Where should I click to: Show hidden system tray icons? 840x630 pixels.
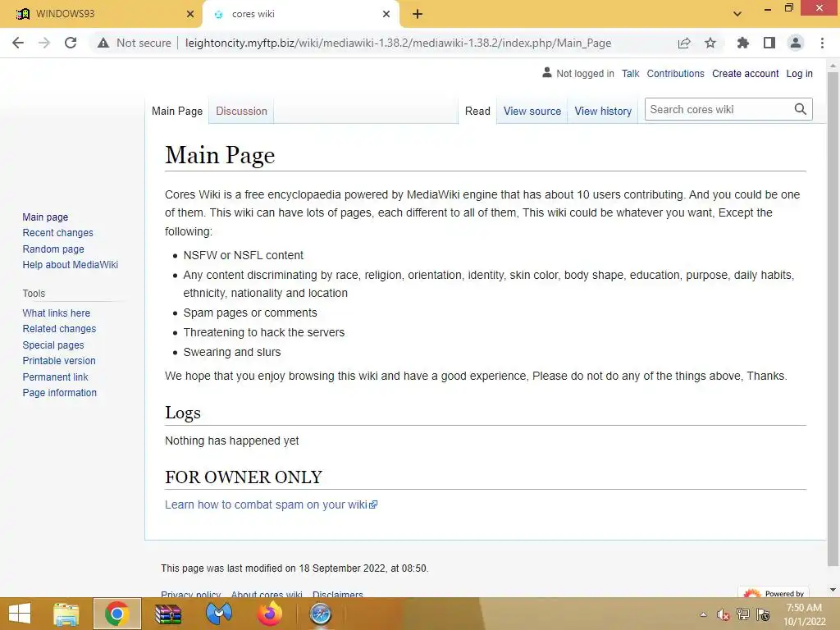click(703, 614)
